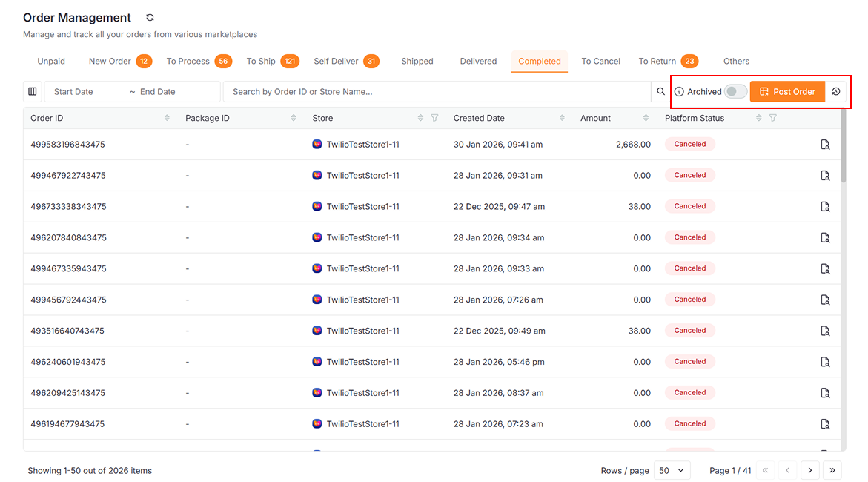Toggle the Archived switch
The width and height of the screenshot is (868, 482).
click(735, 91)
